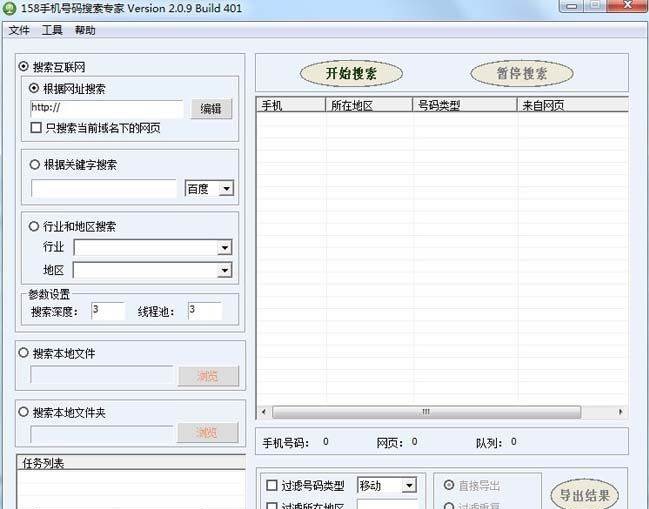Image resolution: width=649 pixels, height=509 pixels.
Task: Click the 编辑 button
Action: tap(211, 109)
